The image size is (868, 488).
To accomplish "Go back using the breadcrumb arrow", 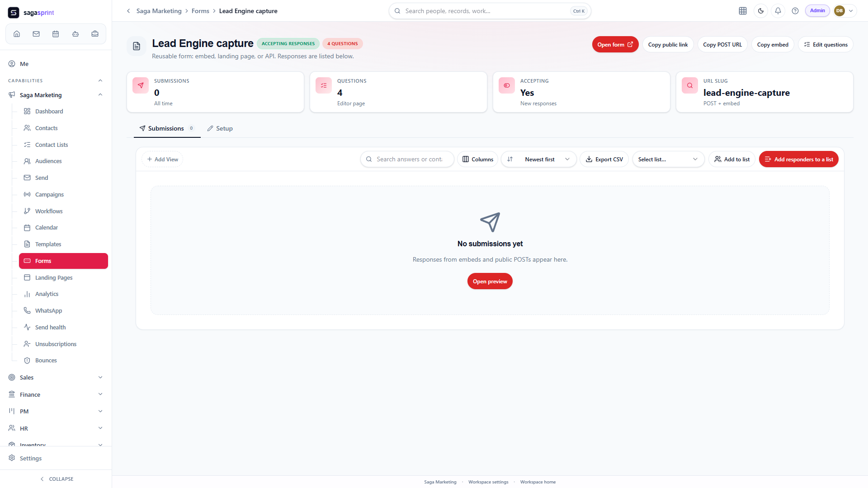I will pyautogui.click(x=128, y=11).
